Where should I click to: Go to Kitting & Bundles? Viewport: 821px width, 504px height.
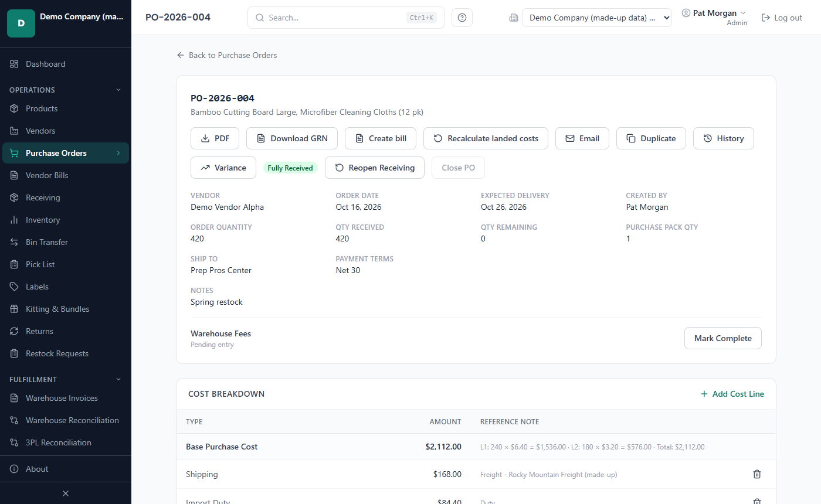[x=66, y=309]
